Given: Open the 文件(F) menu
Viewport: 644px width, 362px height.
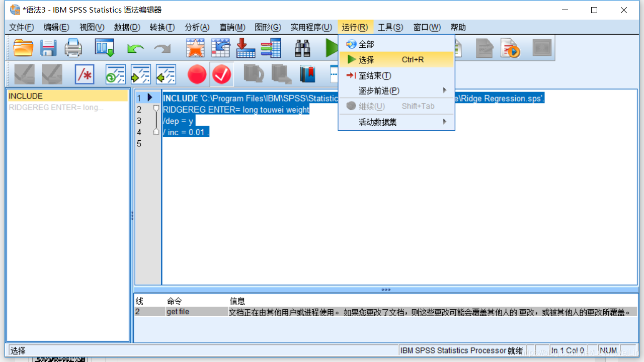Looking at the screenshot, I should coord(22,27).
